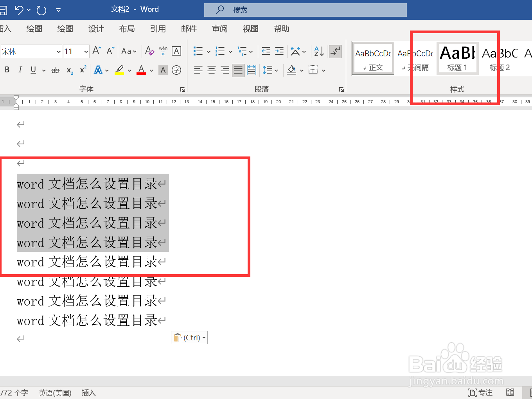Screen dimensions: 532x399
Task: Apply text effects blue A icon
Action: pos(98,70)
